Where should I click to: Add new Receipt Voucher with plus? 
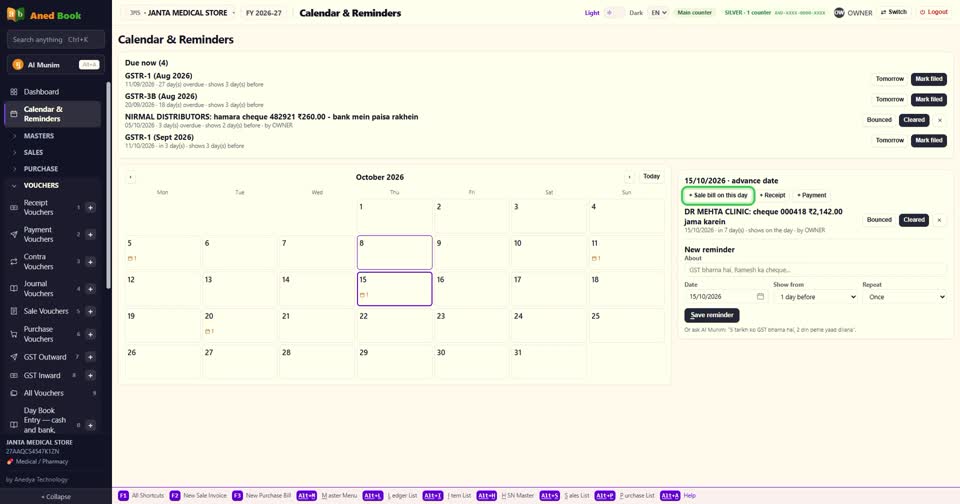click(91, 208)
